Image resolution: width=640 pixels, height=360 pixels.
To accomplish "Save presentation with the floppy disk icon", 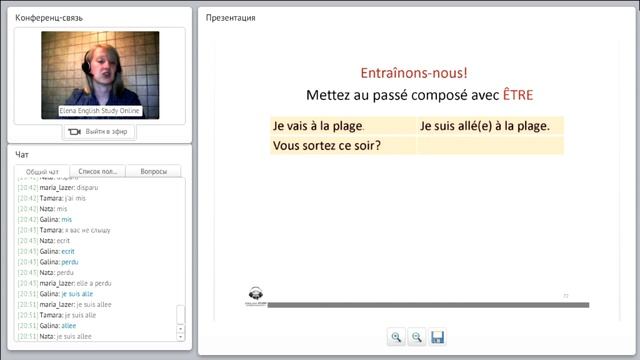I will [x=437, y=337].
